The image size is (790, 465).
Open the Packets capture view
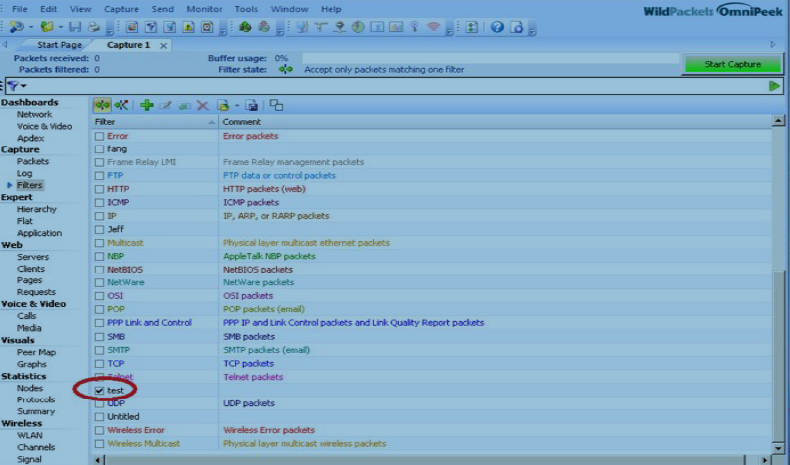tap(33, 161)
